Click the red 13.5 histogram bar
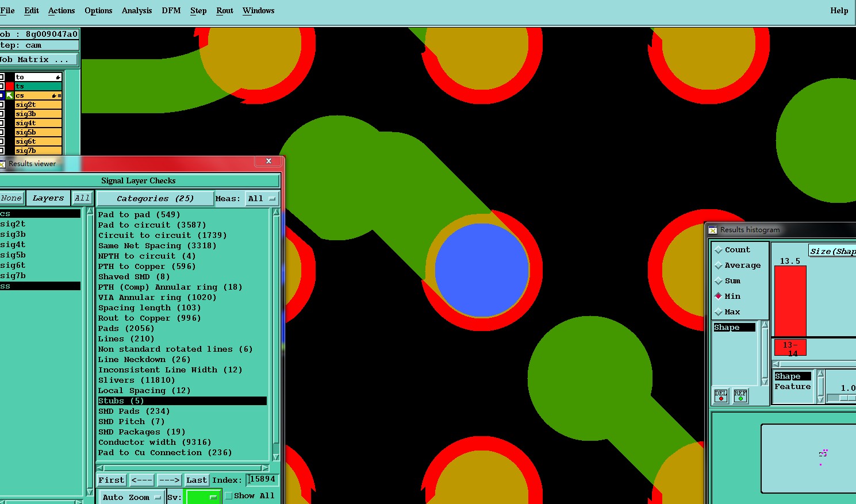Viewport: 856px width, 504px height. [x=790, y=301]
